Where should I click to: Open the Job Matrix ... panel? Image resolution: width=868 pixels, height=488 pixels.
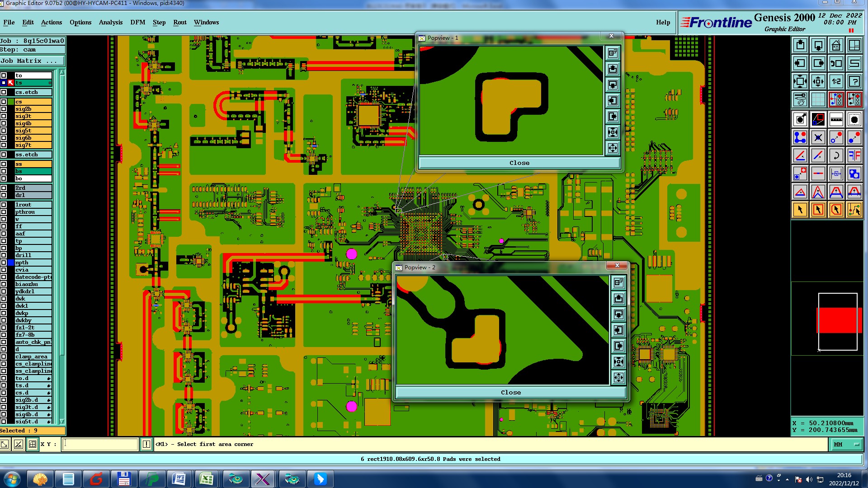32,61
